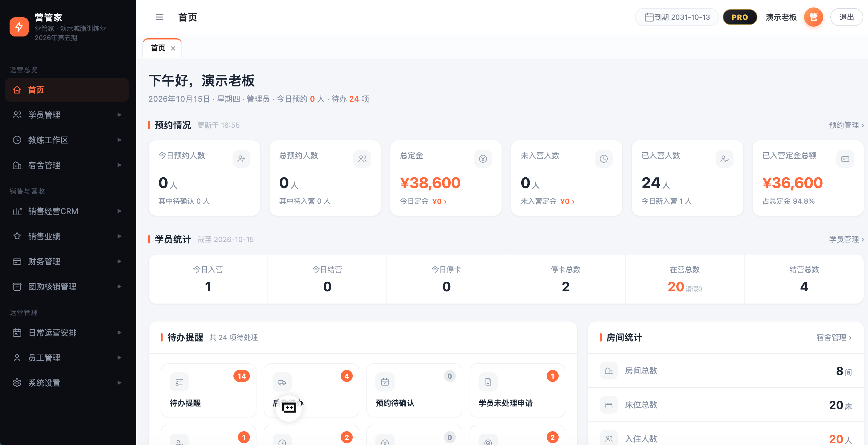Expand the 系统设置 sidebar menu

click(x=67, y=383)
